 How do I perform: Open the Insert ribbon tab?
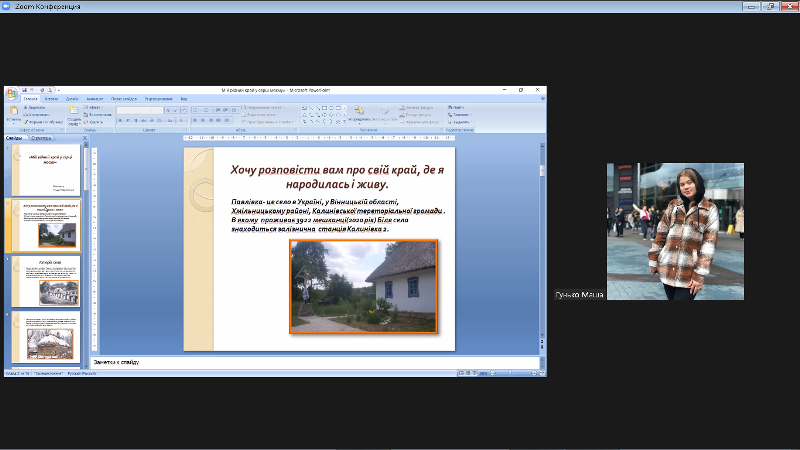click(x=50, y=99)
